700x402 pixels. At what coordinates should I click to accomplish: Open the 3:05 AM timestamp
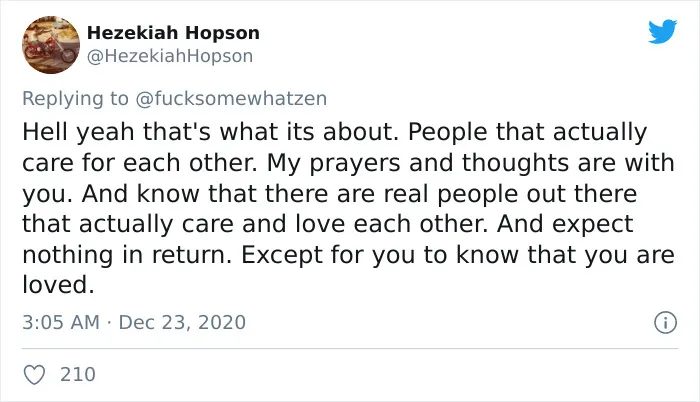[61, 322]
